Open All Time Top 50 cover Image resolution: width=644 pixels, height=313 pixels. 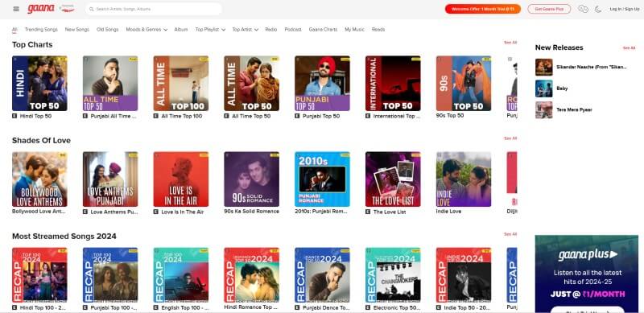251,84
